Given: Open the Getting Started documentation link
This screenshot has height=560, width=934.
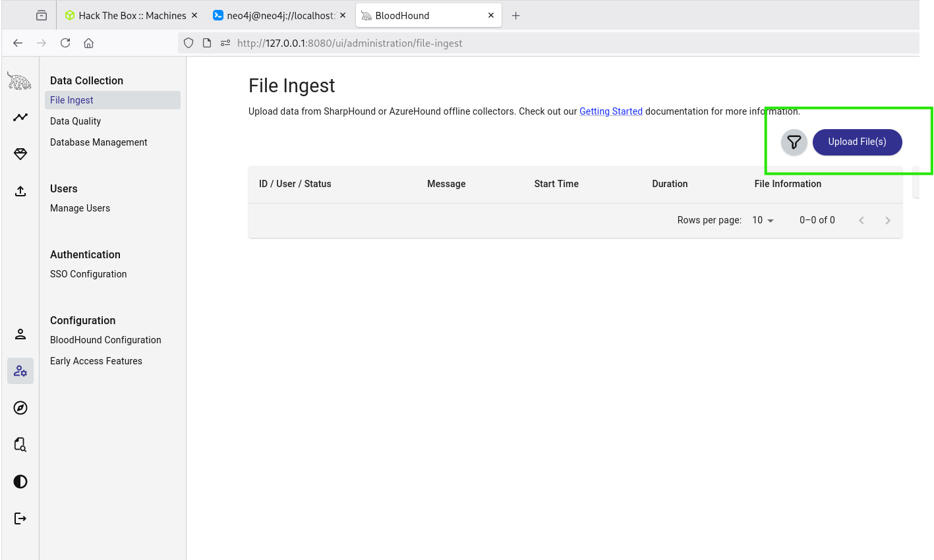Looking at the screenshot, I should (610, 111).
